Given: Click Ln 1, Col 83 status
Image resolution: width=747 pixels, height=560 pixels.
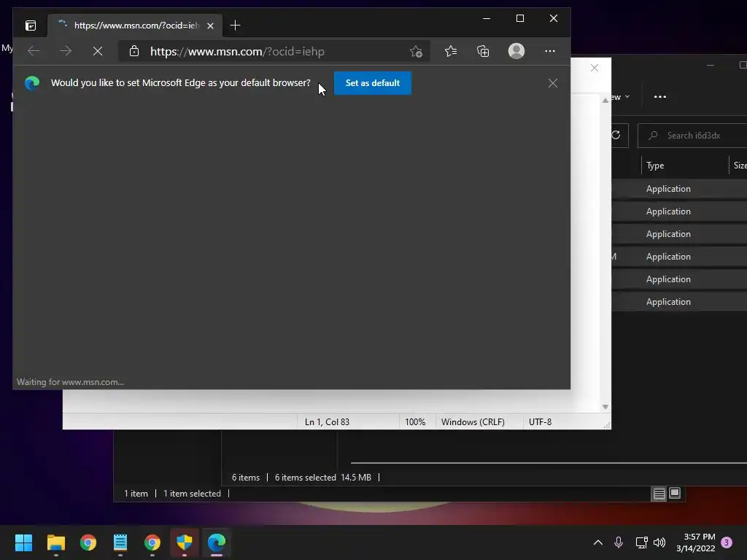Looking at the screenshot, I should (327, 422).
